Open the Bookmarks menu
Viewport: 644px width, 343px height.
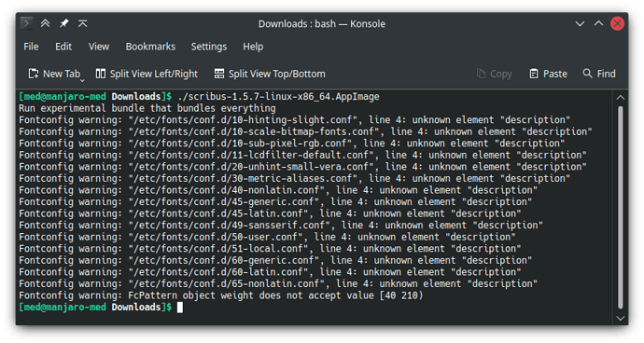(150, 47)
